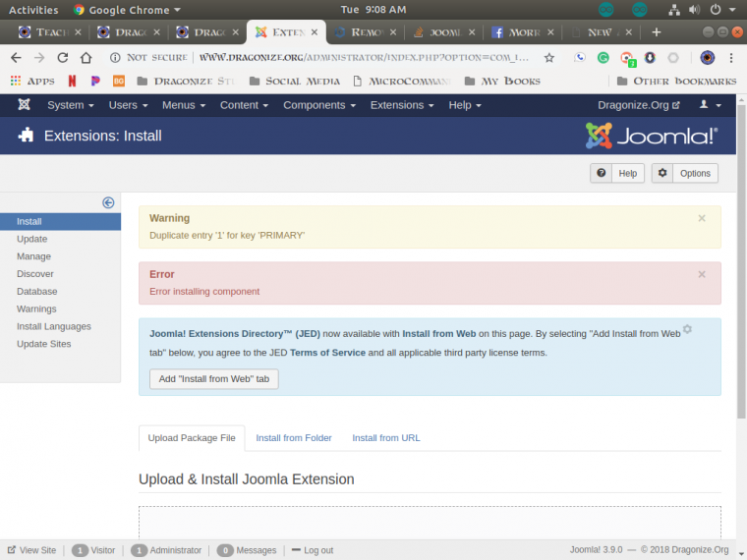Select Database in the sidebar
The height and width of the screenshot is (560, 747).
point(37,292)
